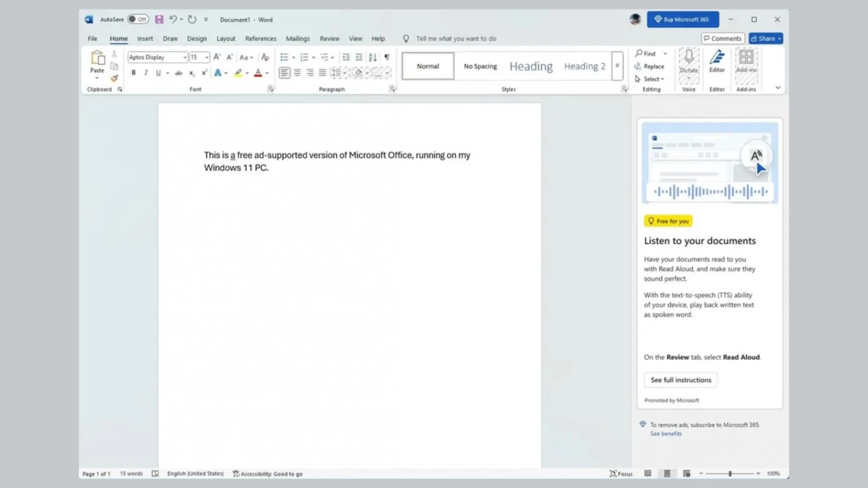868x488 pixels.
Task: Expand the Styles gallery arrow
Action: click(617, 66)
